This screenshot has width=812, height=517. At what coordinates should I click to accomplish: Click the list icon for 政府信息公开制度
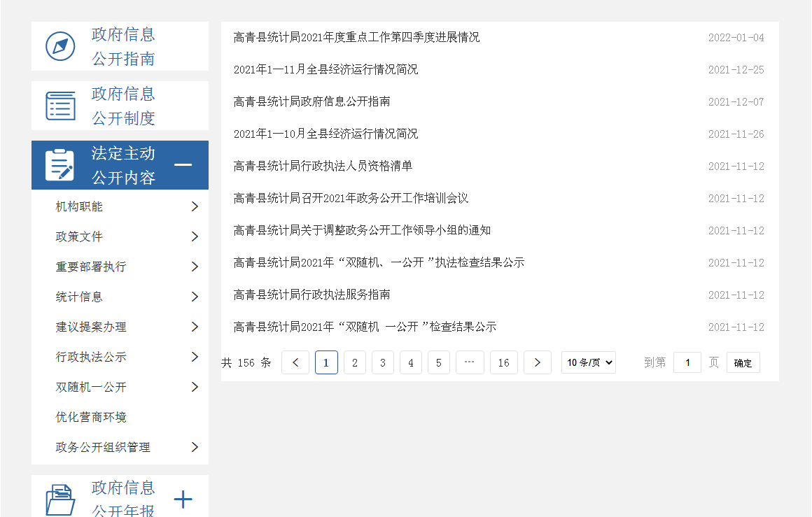click(60, 106)
